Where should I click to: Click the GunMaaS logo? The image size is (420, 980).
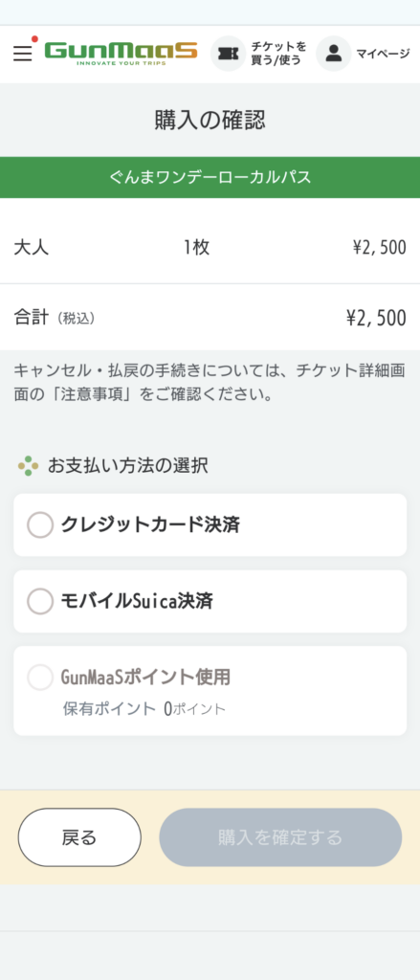tap(122, 54)
